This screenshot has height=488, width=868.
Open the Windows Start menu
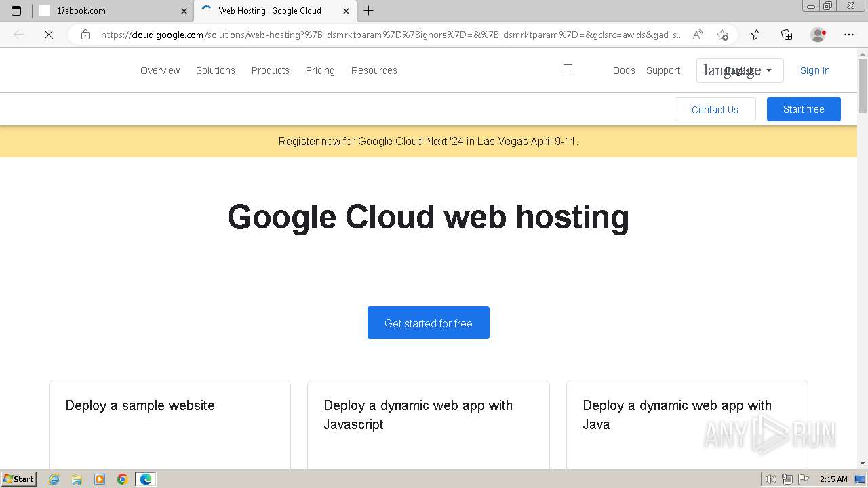coord(19,479)
